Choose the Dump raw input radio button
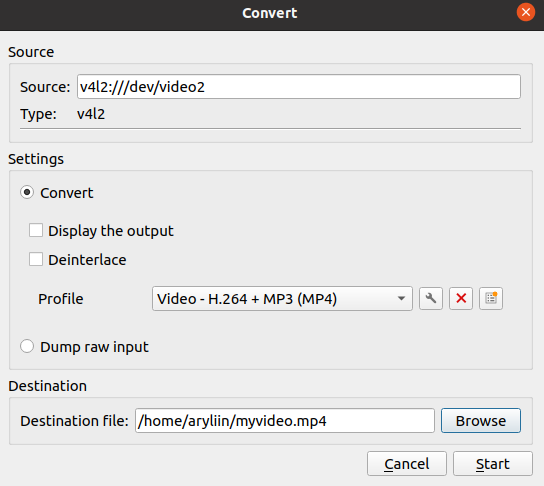 pyautogui.click(x=27, y=346)
